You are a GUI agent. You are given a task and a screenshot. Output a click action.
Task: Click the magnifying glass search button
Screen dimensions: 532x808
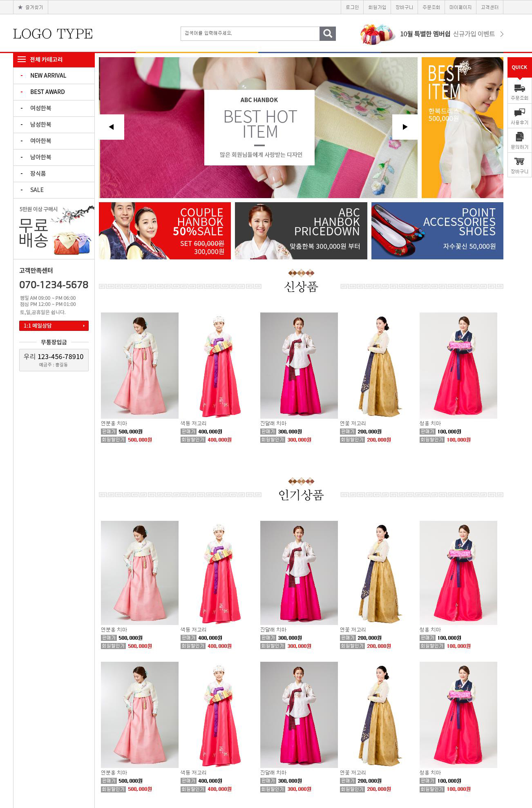point(327,33)
